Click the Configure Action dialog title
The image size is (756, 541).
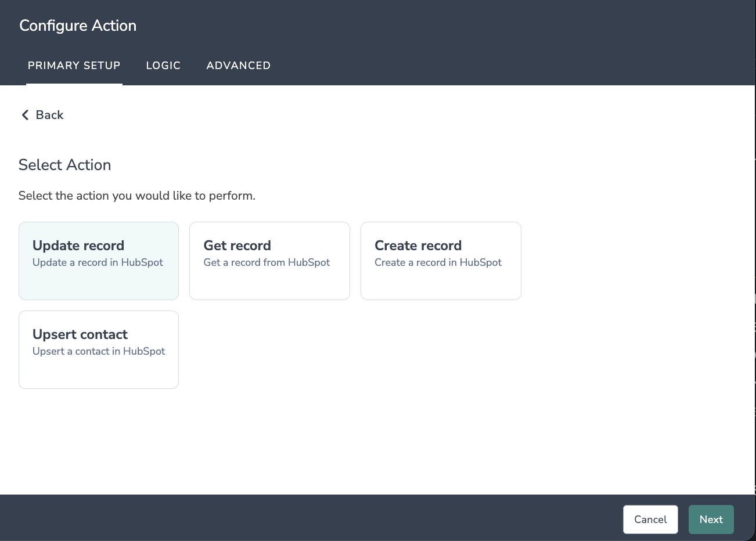78,26
